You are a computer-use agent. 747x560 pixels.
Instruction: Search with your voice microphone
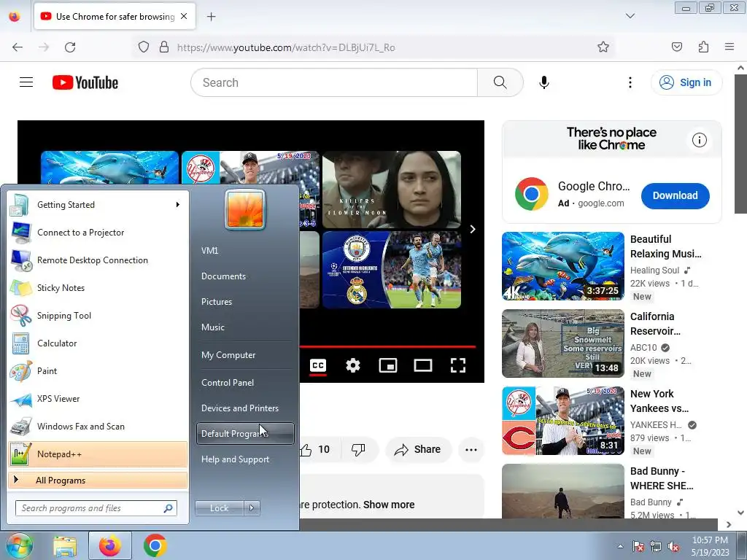544,82
